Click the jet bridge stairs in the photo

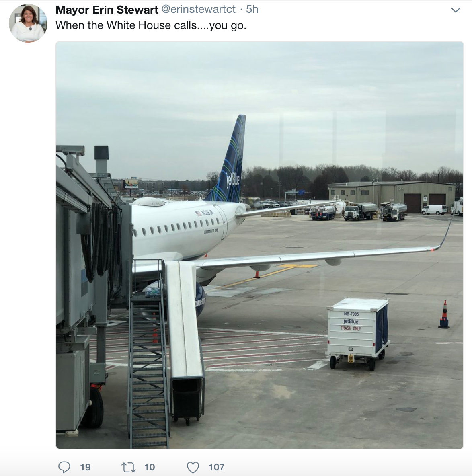pos(148,354)
